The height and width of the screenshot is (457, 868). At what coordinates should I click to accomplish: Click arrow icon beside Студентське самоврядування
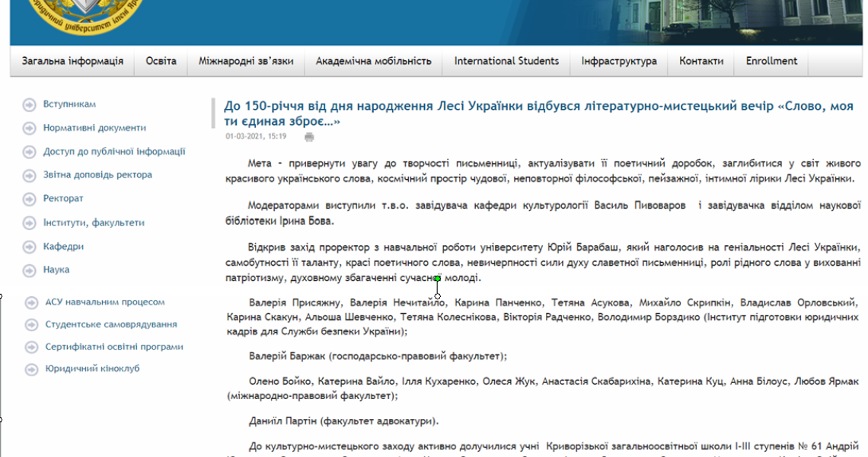click(x=31, y=325)
